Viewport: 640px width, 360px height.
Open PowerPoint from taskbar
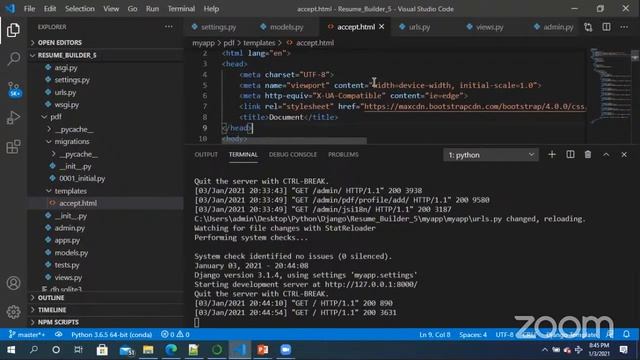click(x=263, y=350)
